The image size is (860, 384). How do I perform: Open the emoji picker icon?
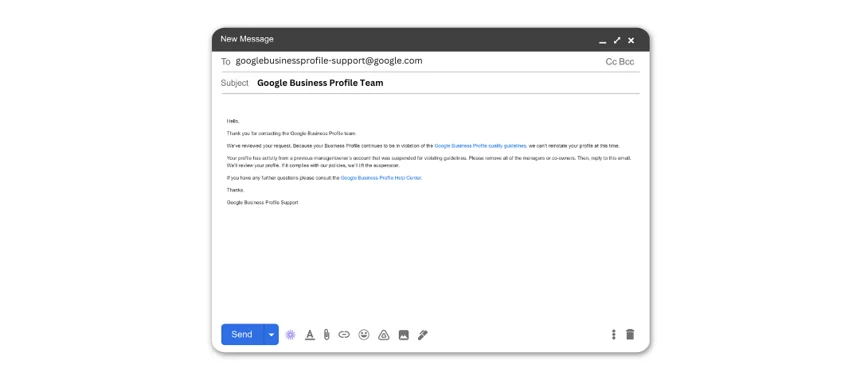click(x=364, y=335)
